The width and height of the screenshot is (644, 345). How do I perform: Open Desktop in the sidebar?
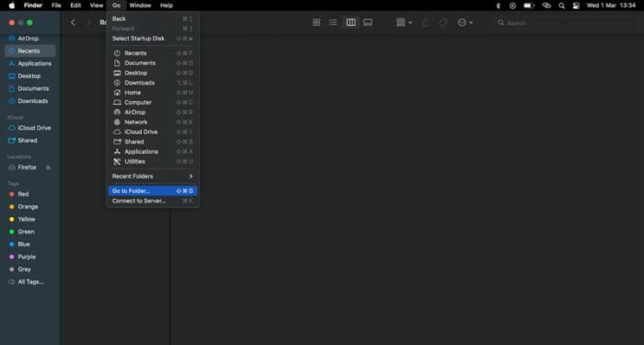pos(30,76)
